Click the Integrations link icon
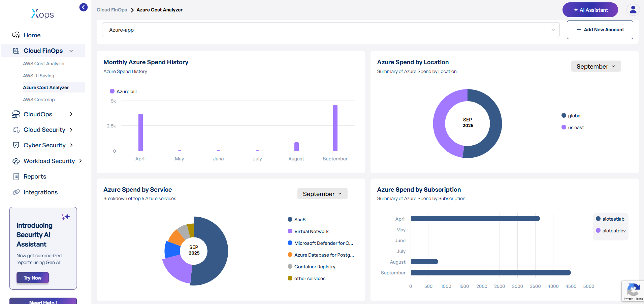This screenshot has height=304, width=644. coord(16,192)
